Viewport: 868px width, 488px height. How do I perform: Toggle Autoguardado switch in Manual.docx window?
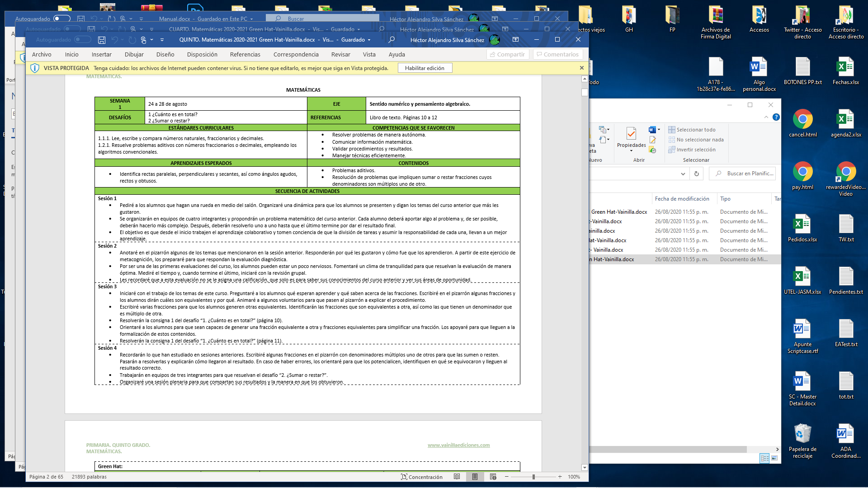pyautogui.click(x=62, y=19)
